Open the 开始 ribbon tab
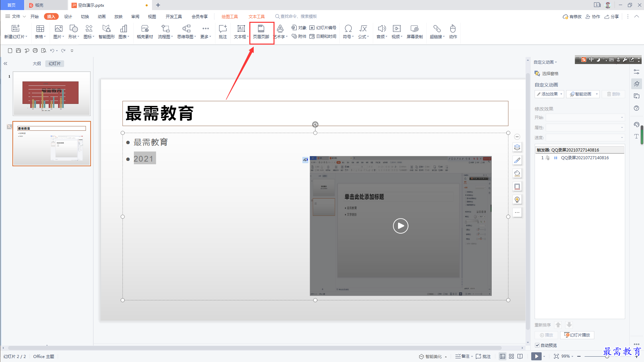This screenshot has height=362, width=644. point(35,16)
